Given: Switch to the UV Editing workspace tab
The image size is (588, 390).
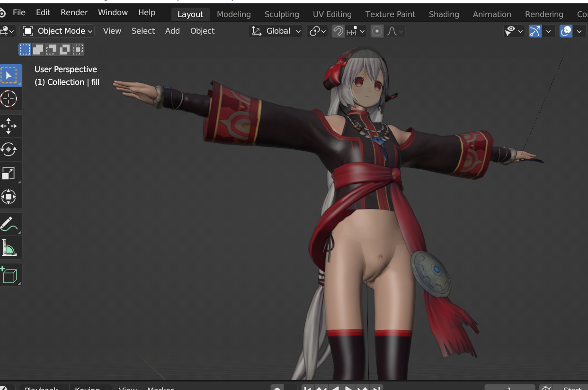Looking at the screenshot, I should click(332, 14).
